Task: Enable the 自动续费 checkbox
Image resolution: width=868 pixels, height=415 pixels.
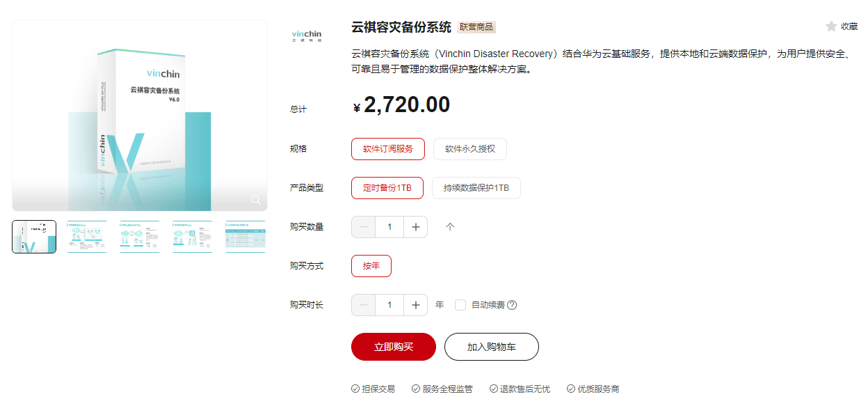Action: [462, 304]
